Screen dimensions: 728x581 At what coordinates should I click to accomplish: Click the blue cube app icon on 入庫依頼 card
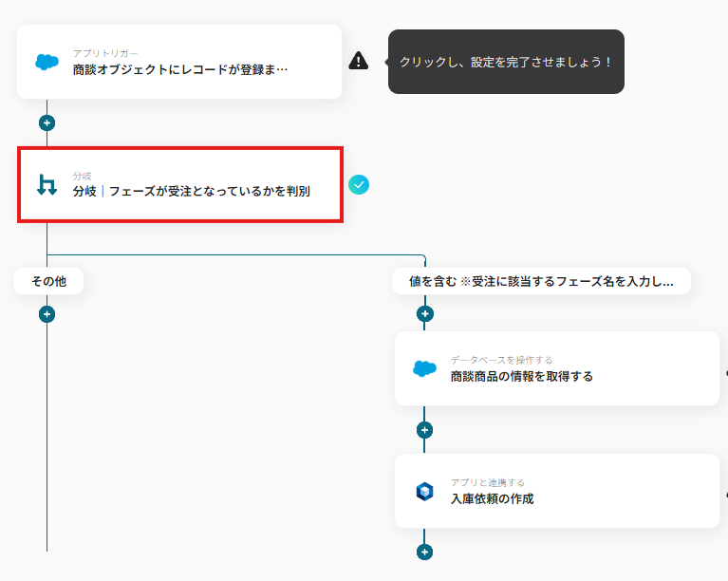tap(425, 492)
